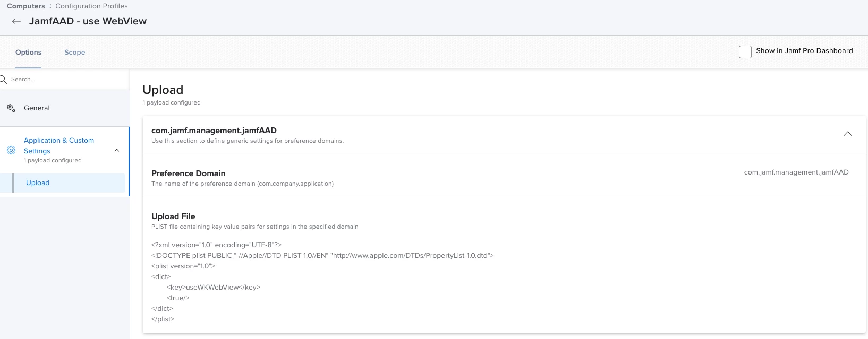Click the plist version="1.0" line
The image size is (868, 339).
(183, 266)
